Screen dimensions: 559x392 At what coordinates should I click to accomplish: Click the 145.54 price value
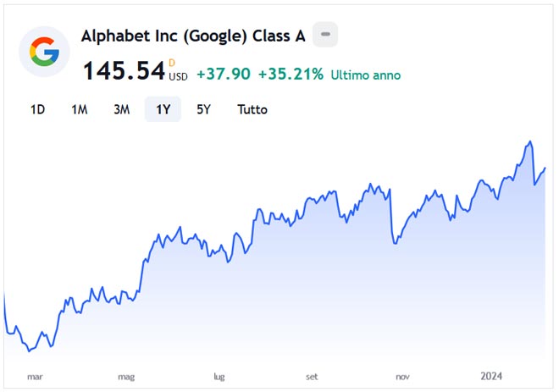point(123,72)
